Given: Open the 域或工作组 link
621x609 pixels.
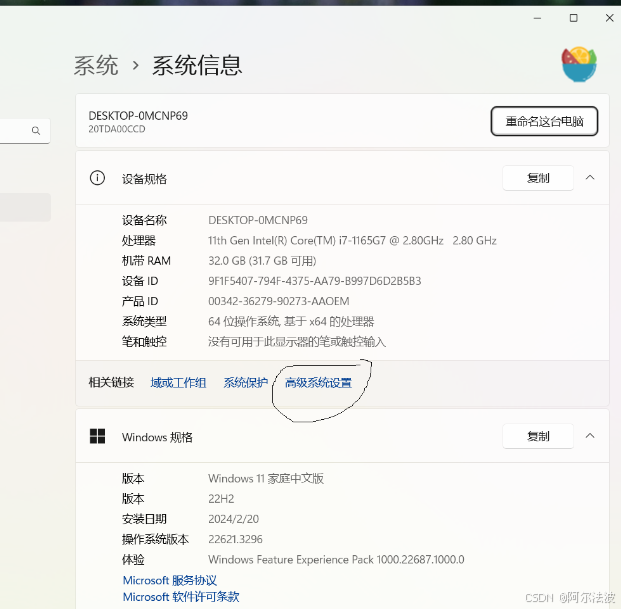Looking at the screenshot, I should [x=178, y=383].
